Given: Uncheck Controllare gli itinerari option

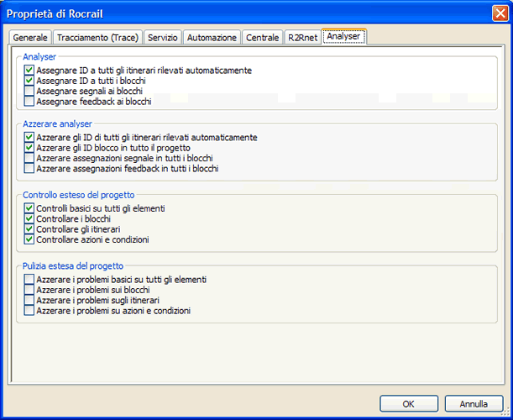Looking at the screenshot, I should [x=29, y=228].
